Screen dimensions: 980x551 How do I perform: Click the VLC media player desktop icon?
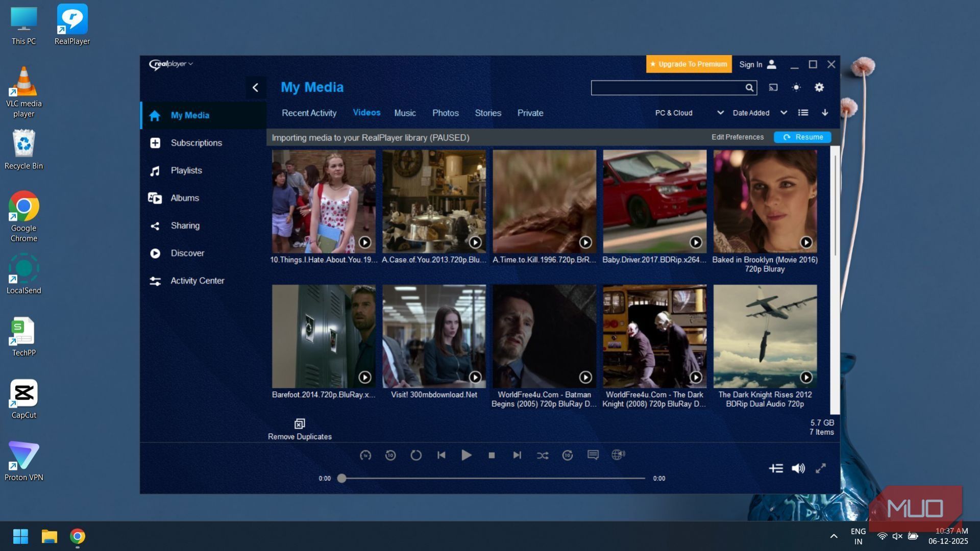[x=23, y=92]
